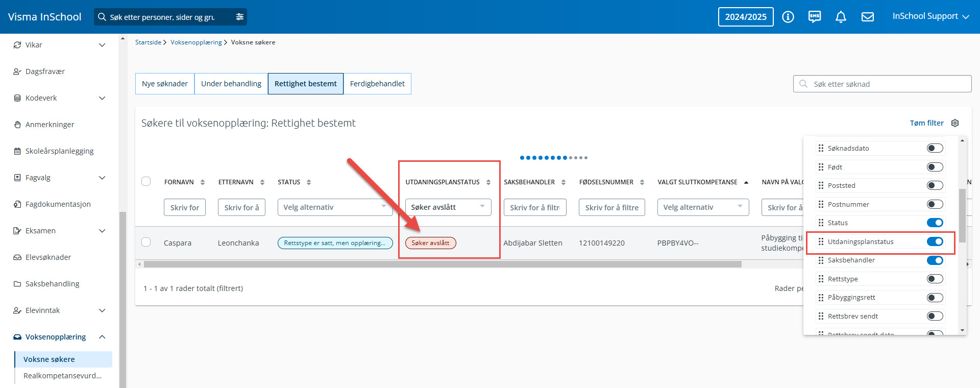The image size is (980, 388).
Task: Grab drag handle for Postnummer column
Action: 821,204
